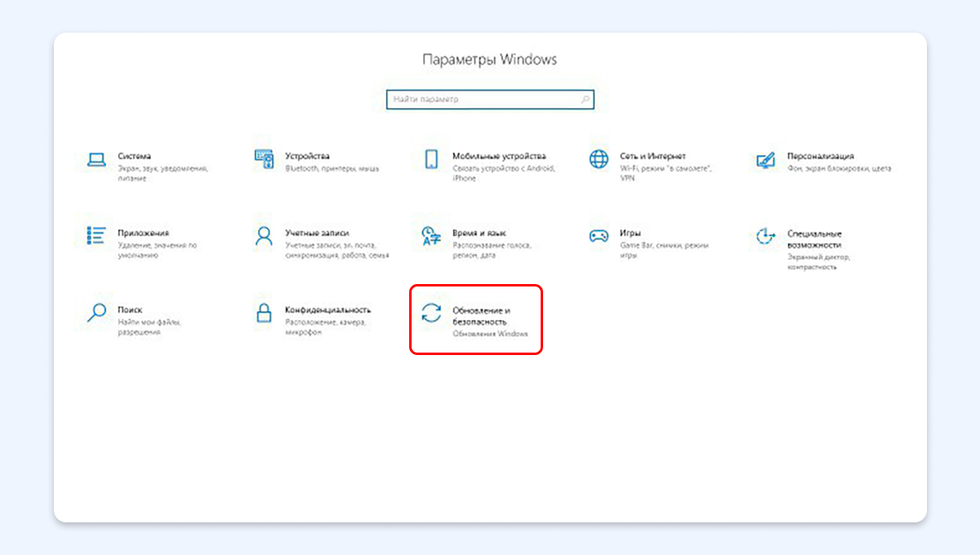The image size is (980, 555).
Task: Click the Поиск magnifying glass category icon
Action: tap(96, 313)
